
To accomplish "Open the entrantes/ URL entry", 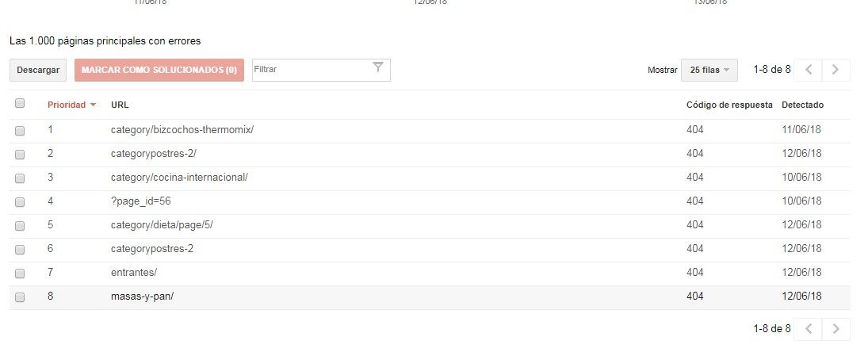I will [x=134, y=272].
